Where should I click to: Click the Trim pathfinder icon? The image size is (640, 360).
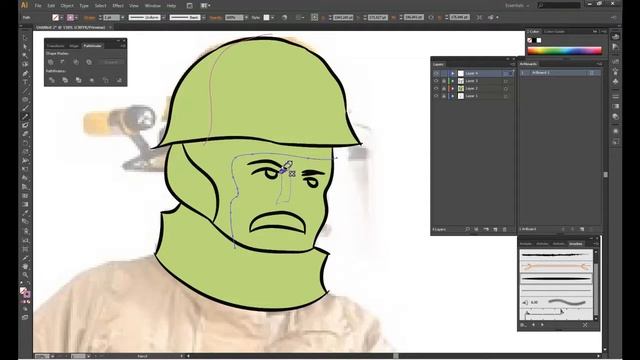point(65,80)
